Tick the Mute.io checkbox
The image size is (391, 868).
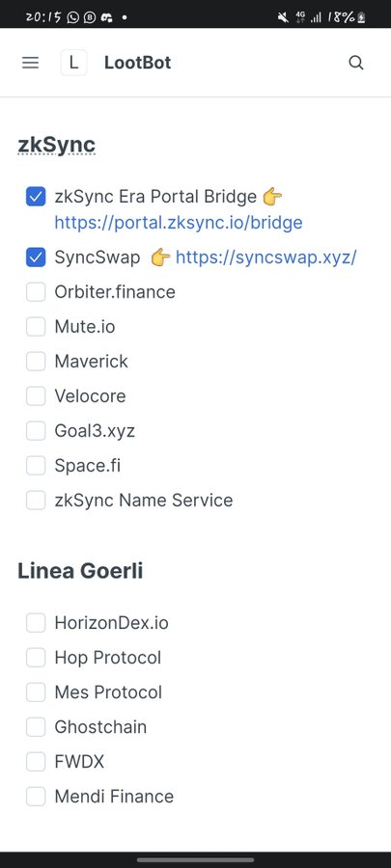36,327
